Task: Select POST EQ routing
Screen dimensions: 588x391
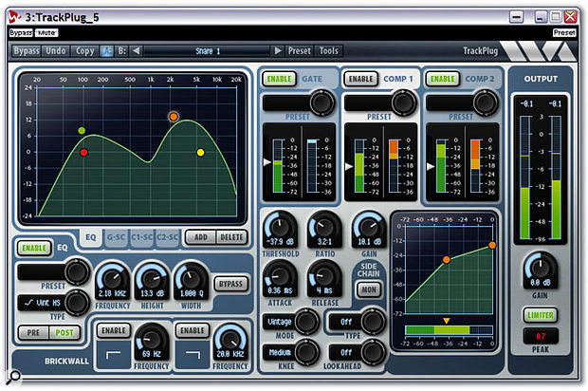Action: point(64,332)
